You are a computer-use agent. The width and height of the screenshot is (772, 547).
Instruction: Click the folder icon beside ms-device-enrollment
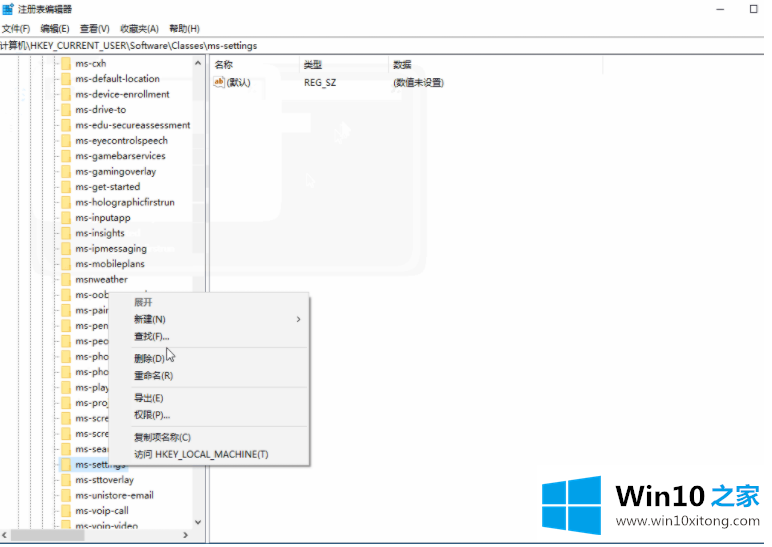(65, 95)
